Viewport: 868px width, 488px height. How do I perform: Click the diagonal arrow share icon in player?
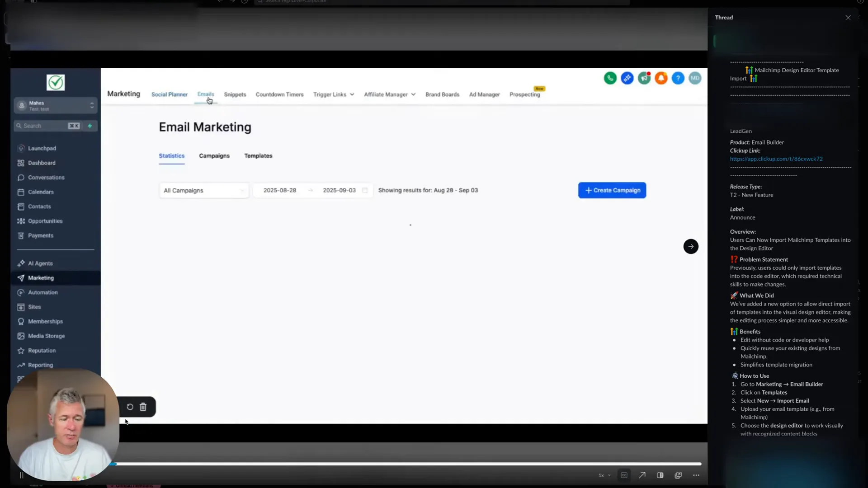pos(642,475)
